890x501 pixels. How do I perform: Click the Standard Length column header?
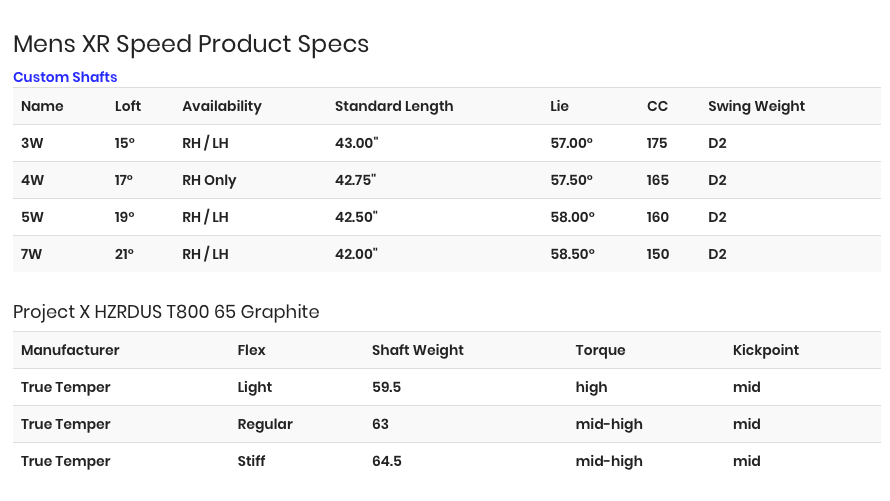tap(394, 106)
